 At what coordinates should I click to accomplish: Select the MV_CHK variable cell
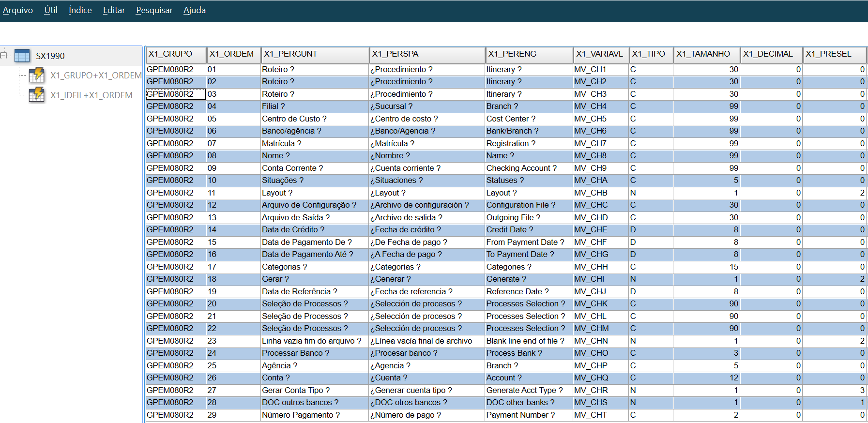[x=601, y=304]
